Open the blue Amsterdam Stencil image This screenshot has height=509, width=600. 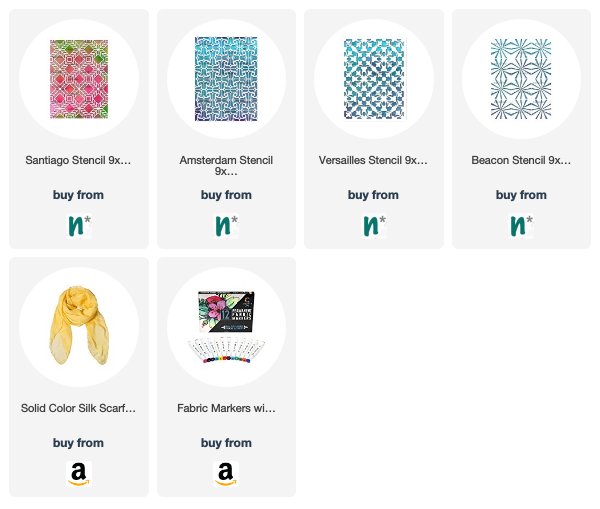point(226,79)
